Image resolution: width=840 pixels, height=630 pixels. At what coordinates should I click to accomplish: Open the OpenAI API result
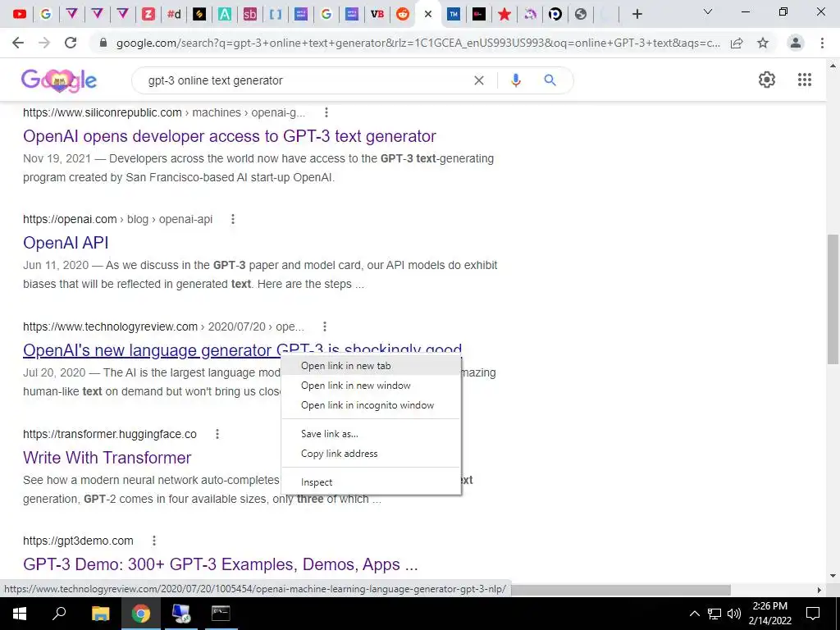[66, 243]
